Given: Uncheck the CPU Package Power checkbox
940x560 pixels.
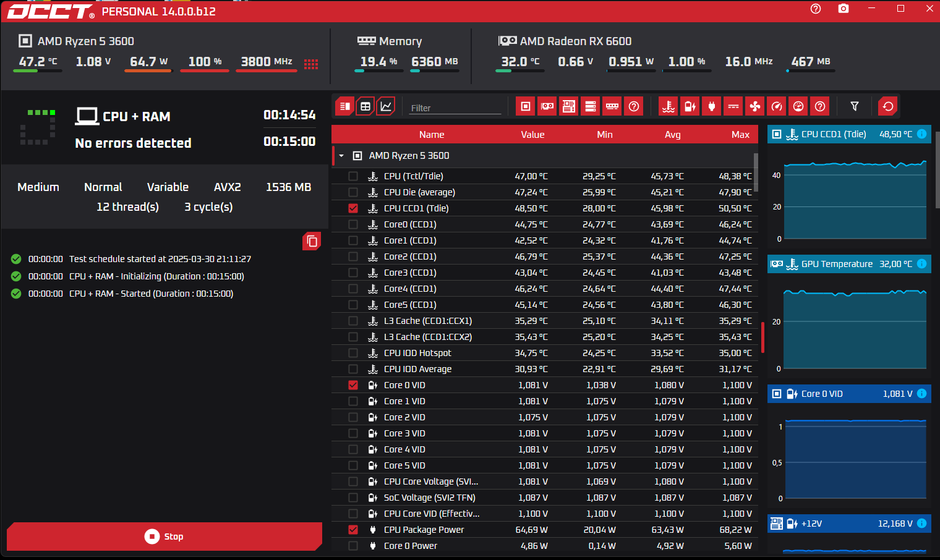Looking at the screenshot, I should [353, 530].
